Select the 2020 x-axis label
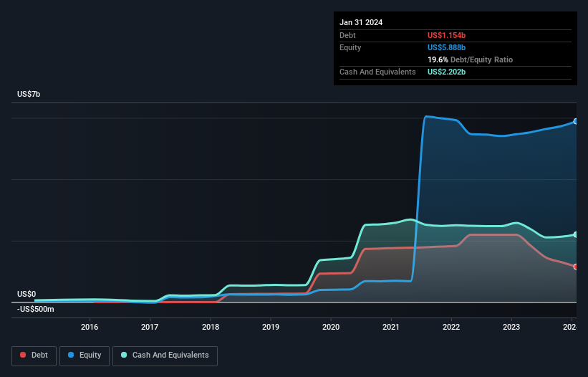Screen dimensions: 588x377 [x=331, y=327]
